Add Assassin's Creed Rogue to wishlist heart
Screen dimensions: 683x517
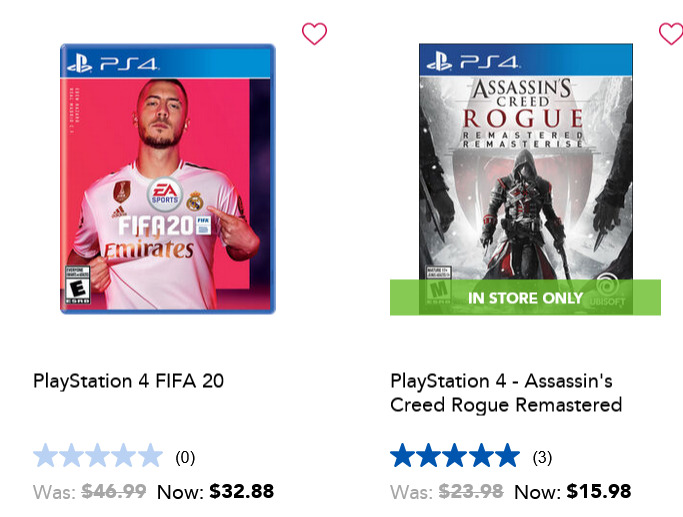(x=671, y=34)
